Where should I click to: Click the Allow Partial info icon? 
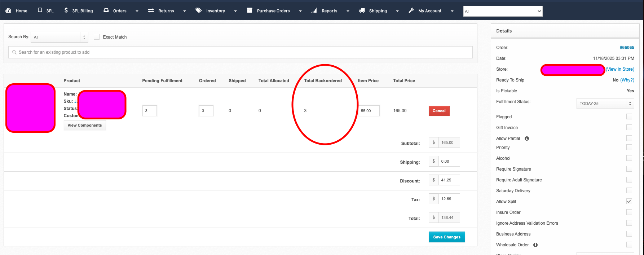tap(527, 139)
